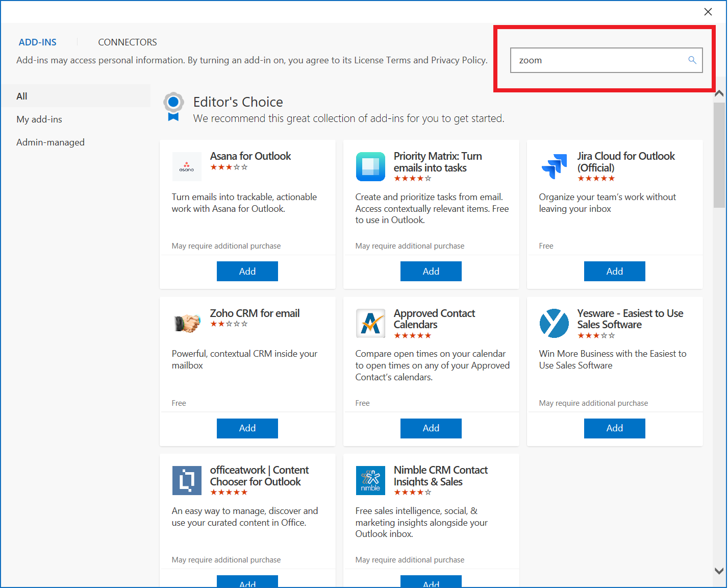This screenshot has width=728, height=588.
Task: Add Zoho CRM for email
Action: [x=247, y=428]
